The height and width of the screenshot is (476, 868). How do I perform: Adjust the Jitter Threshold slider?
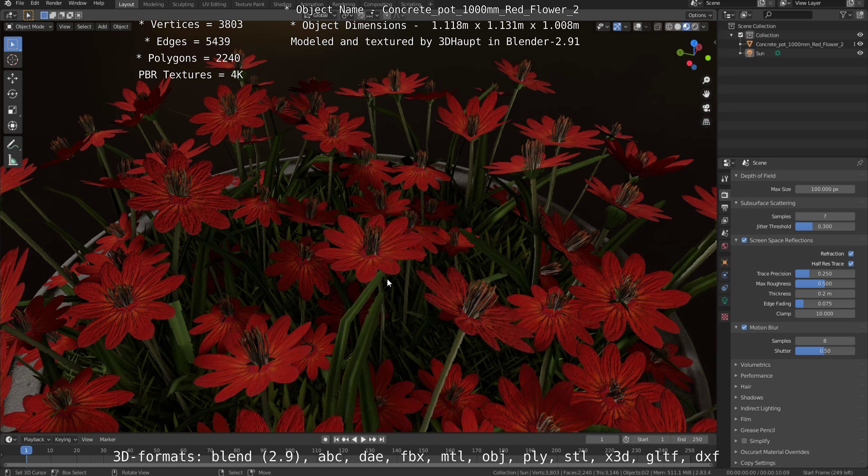click(825, 226)
